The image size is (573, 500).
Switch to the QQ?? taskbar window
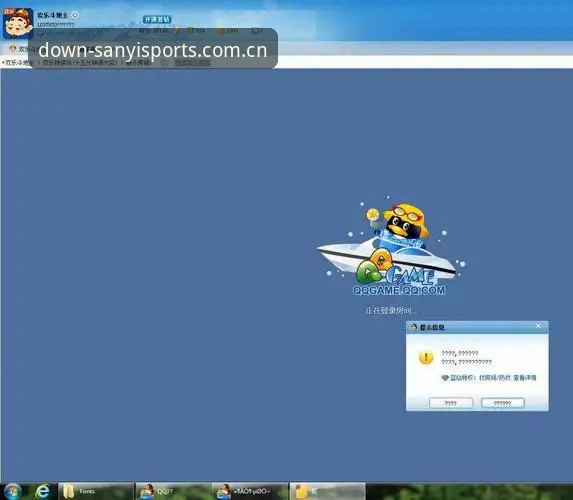click(173, 492)
